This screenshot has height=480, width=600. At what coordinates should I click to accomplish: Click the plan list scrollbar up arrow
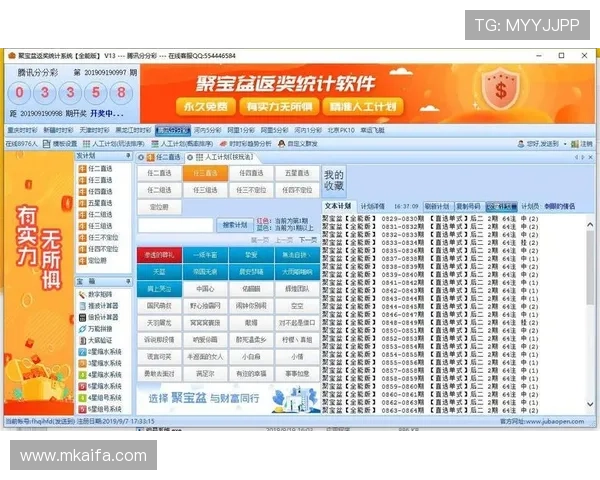(x=590, y=225)
